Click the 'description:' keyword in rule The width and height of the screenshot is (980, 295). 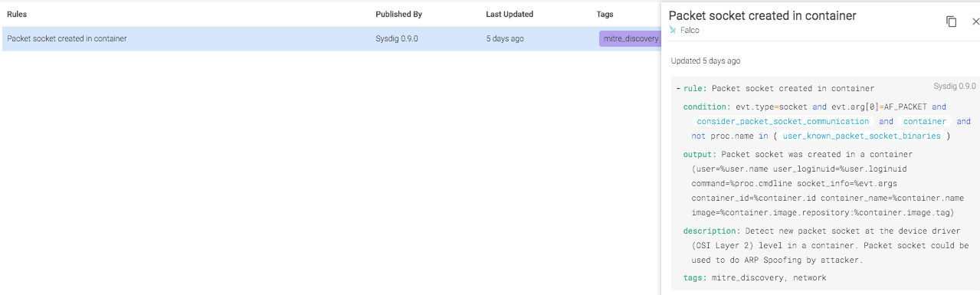coord(712,231)
